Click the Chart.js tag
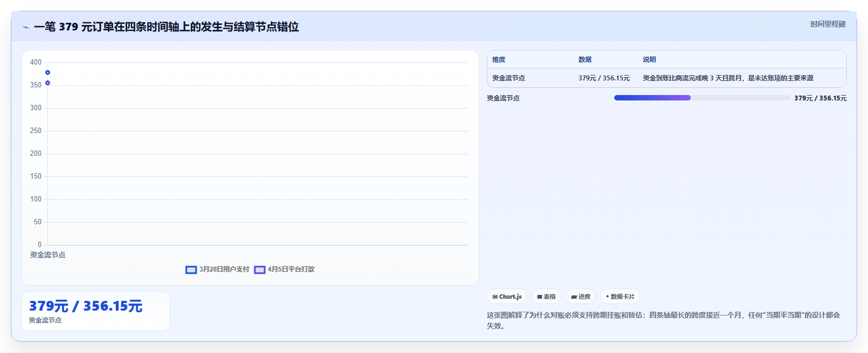 pos(507,297)
